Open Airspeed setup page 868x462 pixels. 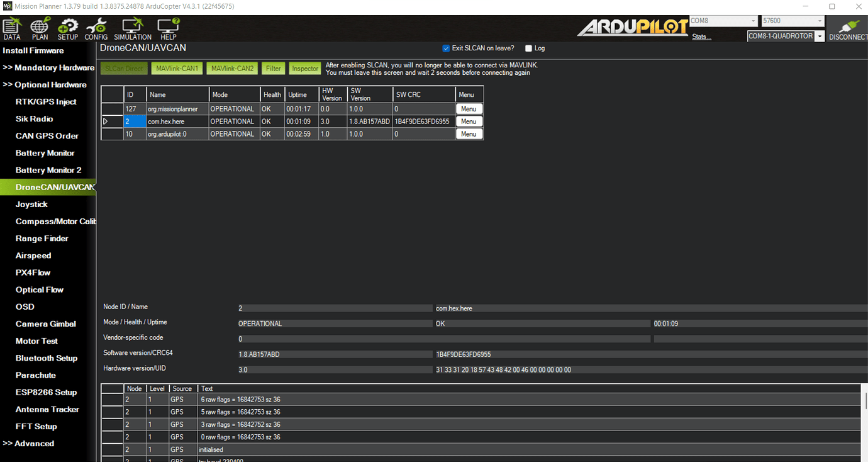(33, 256)
